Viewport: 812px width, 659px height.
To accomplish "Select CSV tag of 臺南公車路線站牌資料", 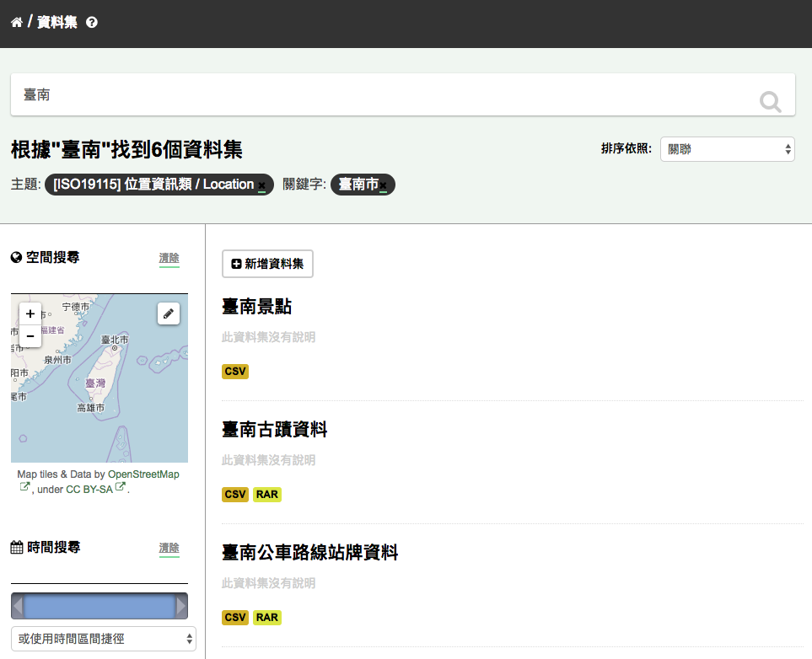I will pos(235,618).
